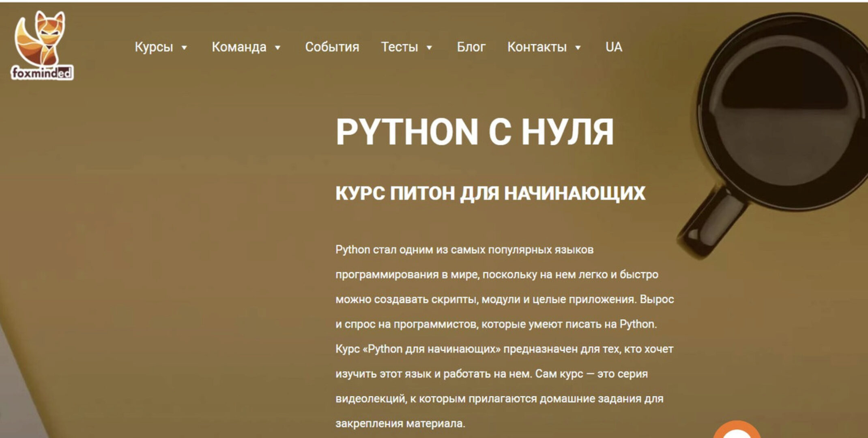Open the Контакты dropdown arrow
The height and width of the screenshot is (438, 868).
578,48
